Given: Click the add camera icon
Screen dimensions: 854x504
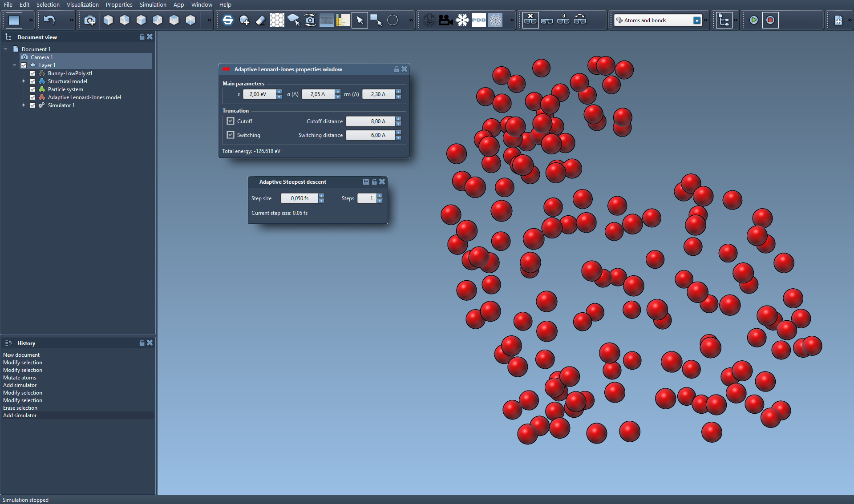Looking at the screenshot, I should 90,20.
